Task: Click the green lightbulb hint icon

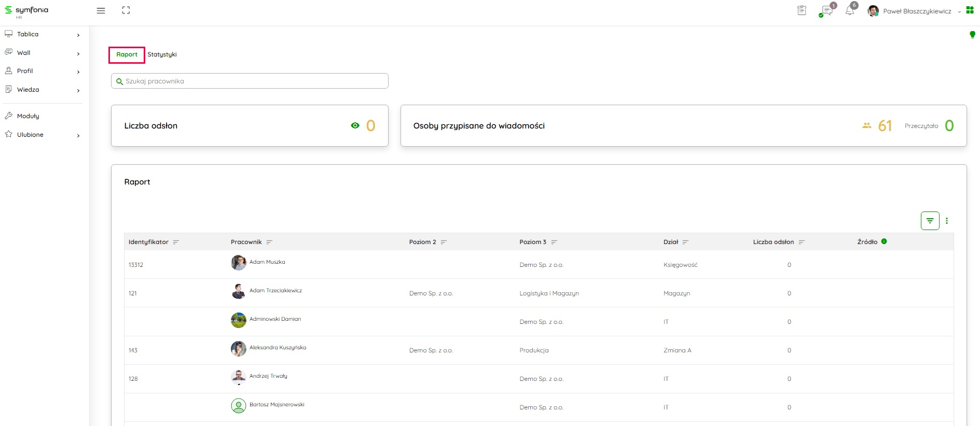Action: pyautogui.click(x=972, y=35)
